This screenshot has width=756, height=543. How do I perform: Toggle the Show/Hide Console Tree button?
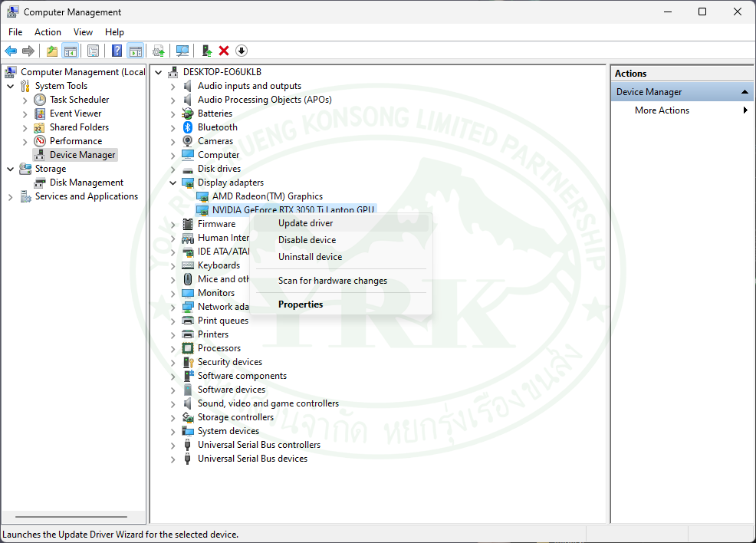click(71, 51)
